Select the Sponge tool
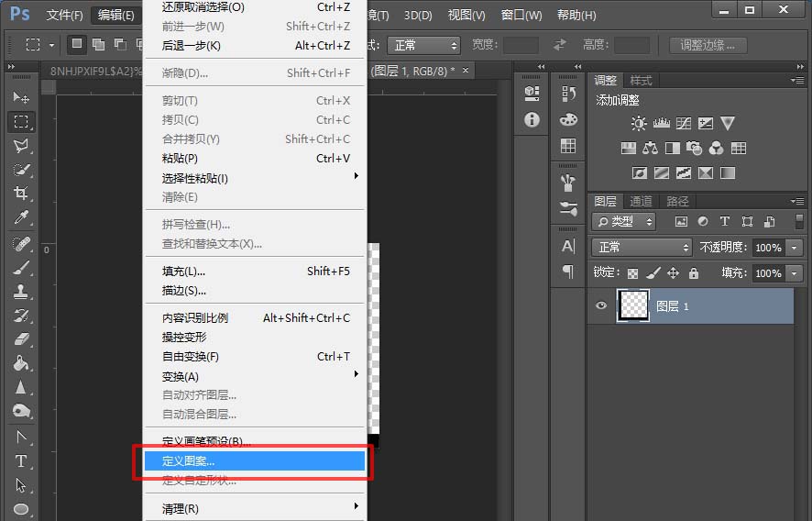The width and height of the screenshot is (812, 521). [21, 411]
